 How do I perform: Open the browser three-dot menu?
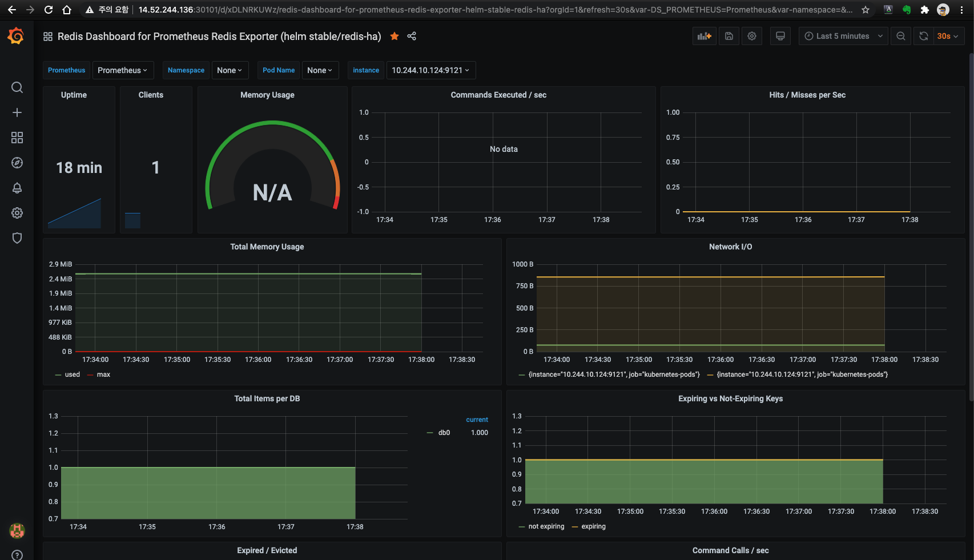click(x=961, y=10)
